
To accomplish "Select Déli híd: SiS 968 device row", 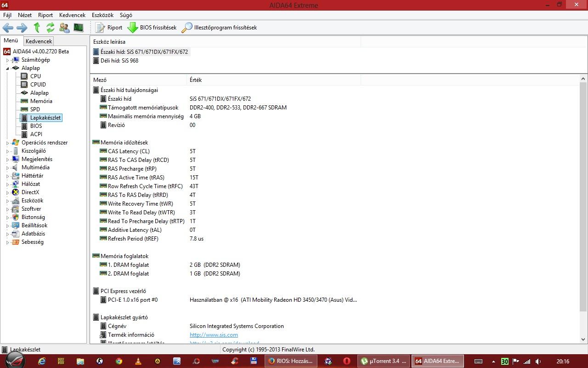I will coord(116,61).
